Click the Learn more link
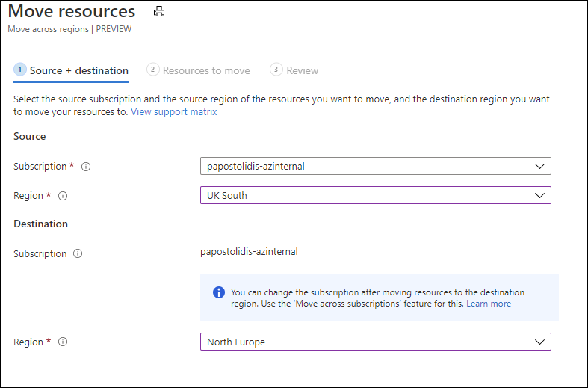The image size is (588, 388). tap(489, 304)
